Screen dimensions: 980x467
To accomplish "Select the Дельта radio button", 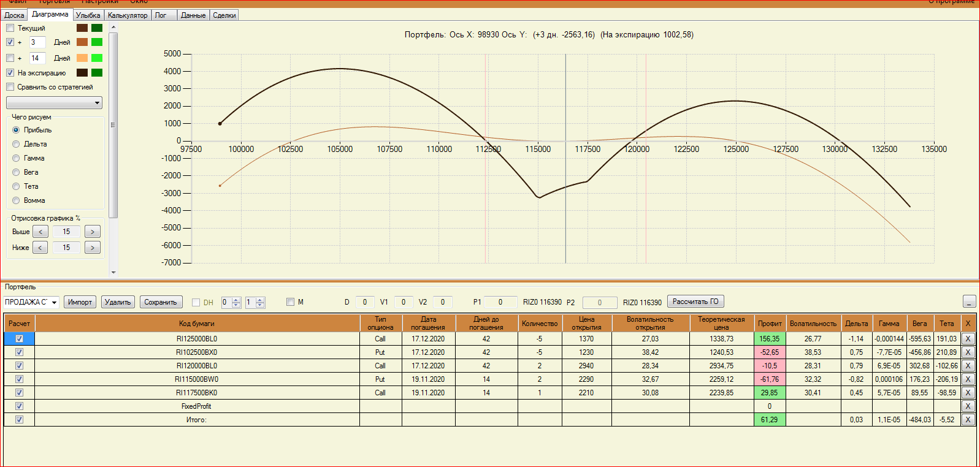I will pos(16,144).
